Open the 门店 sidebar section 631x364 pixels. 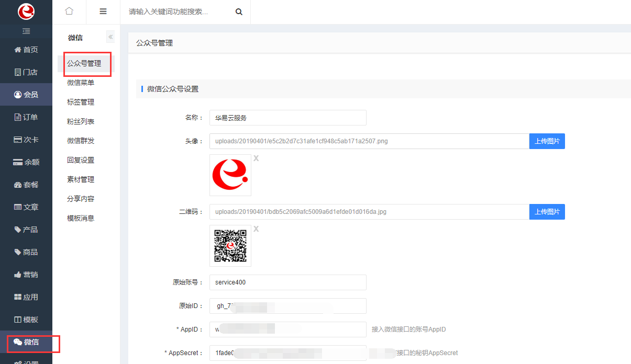pyautogui.click(x=26, y=72)
